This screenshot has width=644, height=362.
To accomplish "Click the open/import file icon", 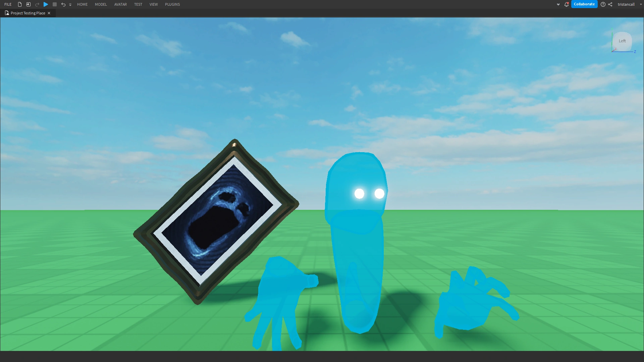I will pyautogui.click(x=28, y=4).
